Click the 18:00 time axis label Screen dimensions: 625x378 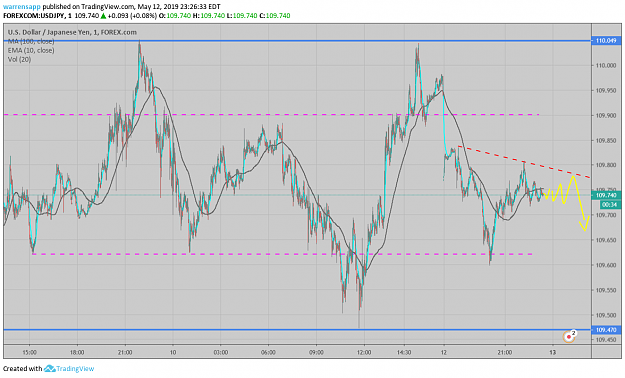pos(77,352)
